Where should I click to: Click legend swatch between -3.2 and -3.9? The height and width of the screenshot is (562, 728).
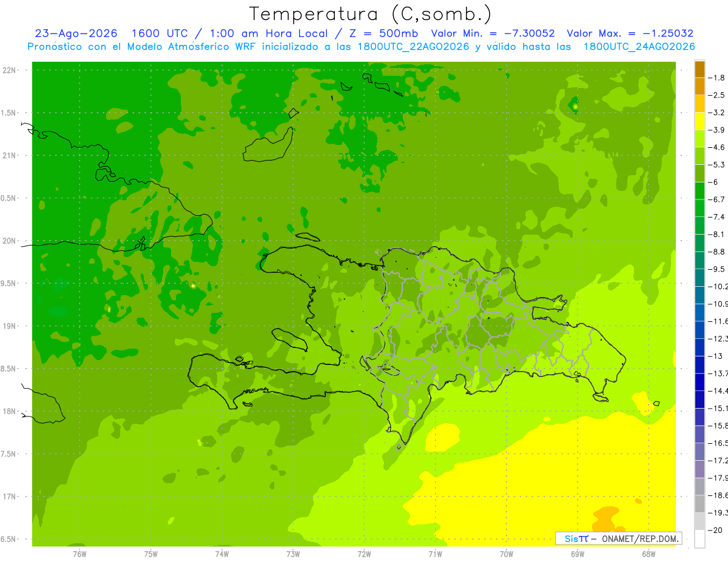tap(699, 121)
